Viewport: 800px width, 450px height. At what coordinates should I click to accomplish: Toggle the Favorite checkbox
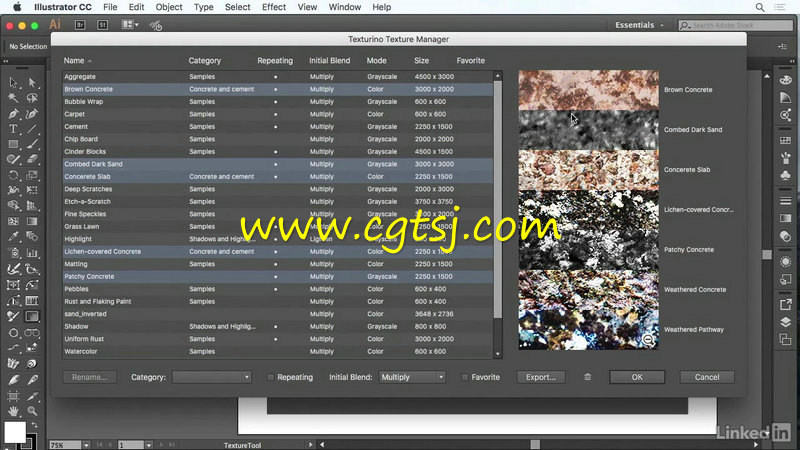point(465,378)
